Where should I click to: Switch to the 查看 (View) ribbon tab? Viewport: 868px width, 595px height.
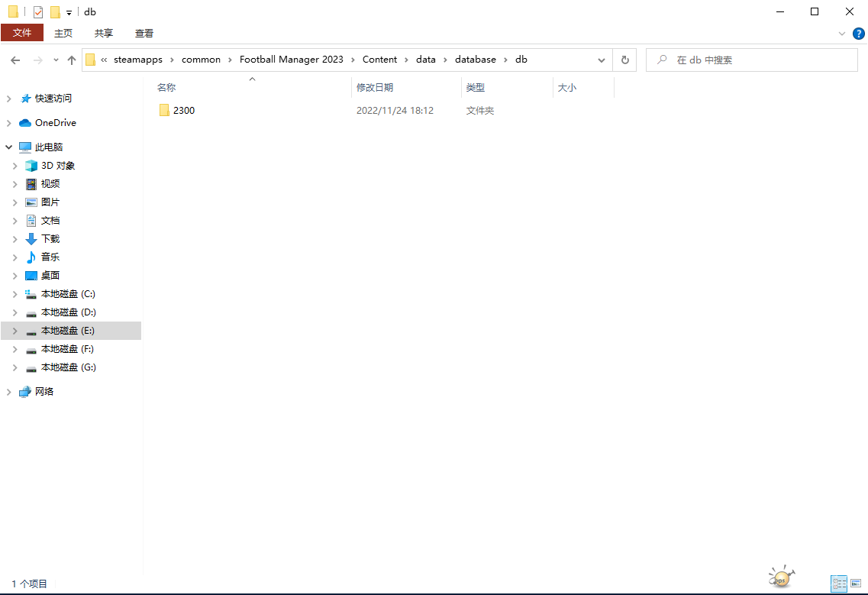pos(144,33)
